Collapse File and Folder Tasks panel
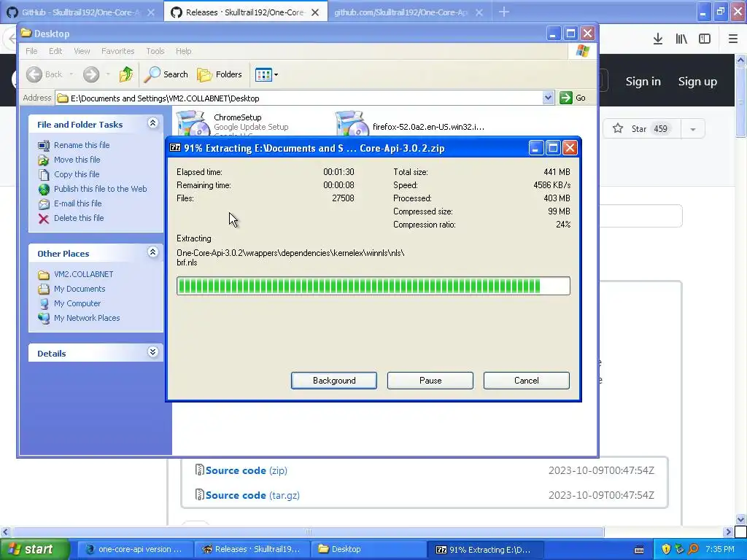This screenshot has height=560, width=747. pyautogui.click(x=152, y=123)
